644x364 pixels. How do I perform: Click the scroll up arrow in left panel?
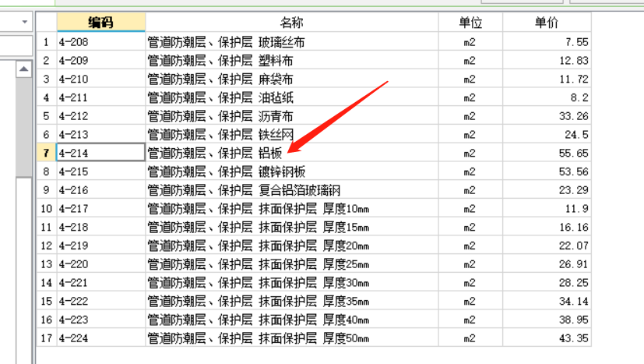click(24, 69)
